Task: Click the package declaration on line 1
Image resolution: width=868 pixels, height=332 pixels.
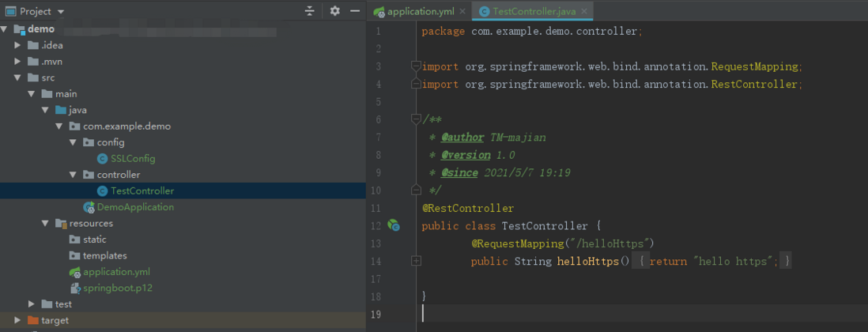Action: pos(532,32)
